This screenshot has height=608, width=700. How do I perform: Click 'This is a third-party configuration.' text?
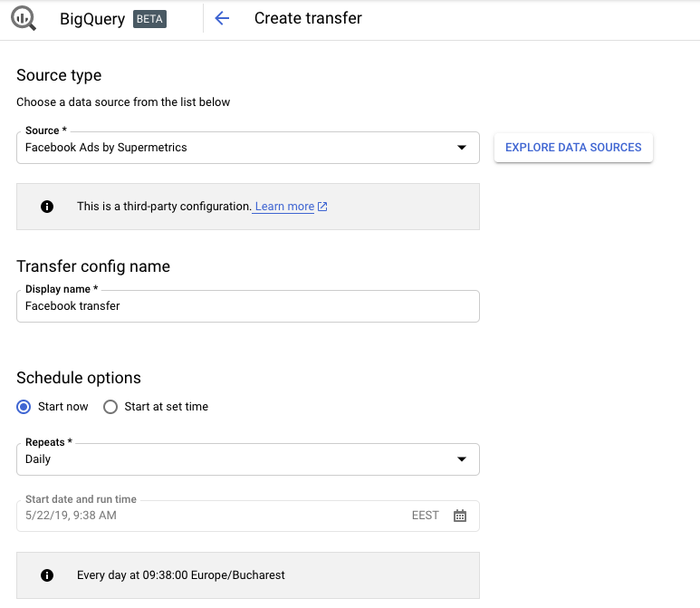point(164,207)
